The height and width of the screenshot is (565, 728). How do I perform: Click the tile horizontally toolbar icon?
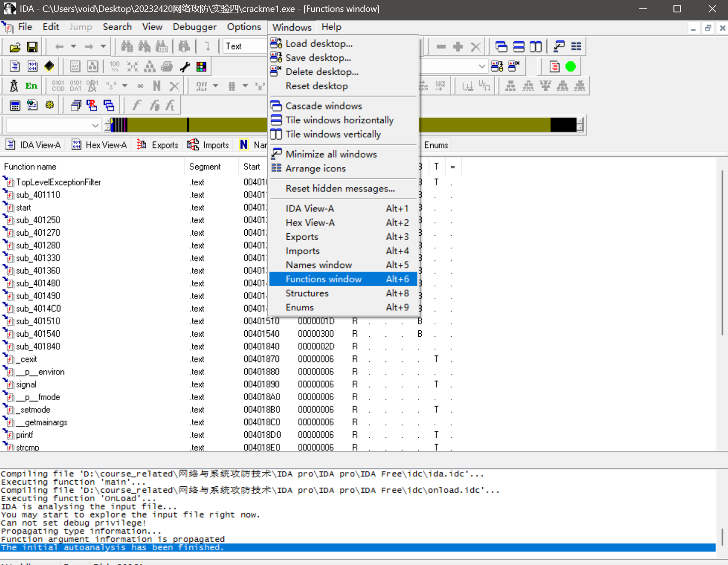(519, 47)
